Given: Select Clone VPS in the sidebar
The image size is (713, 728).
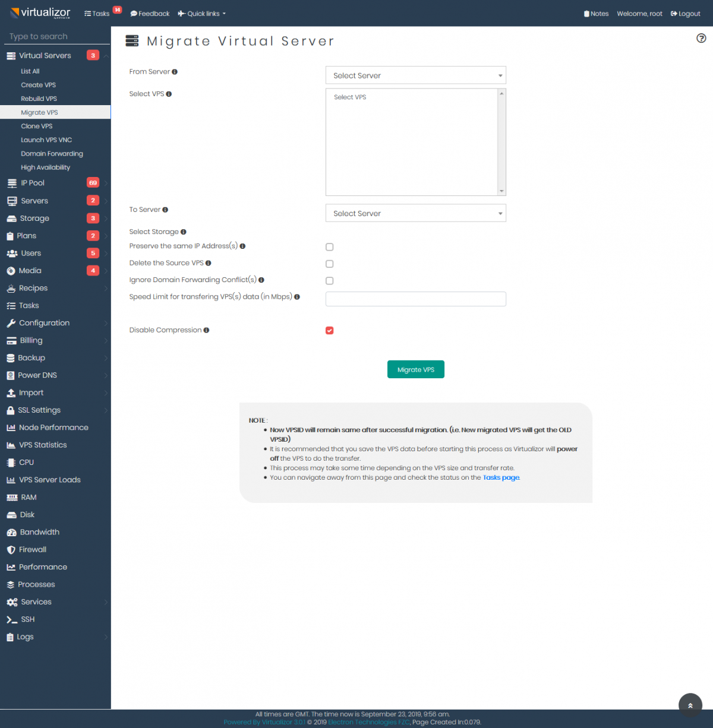Looking at the screenshot, I should [37, 126].
